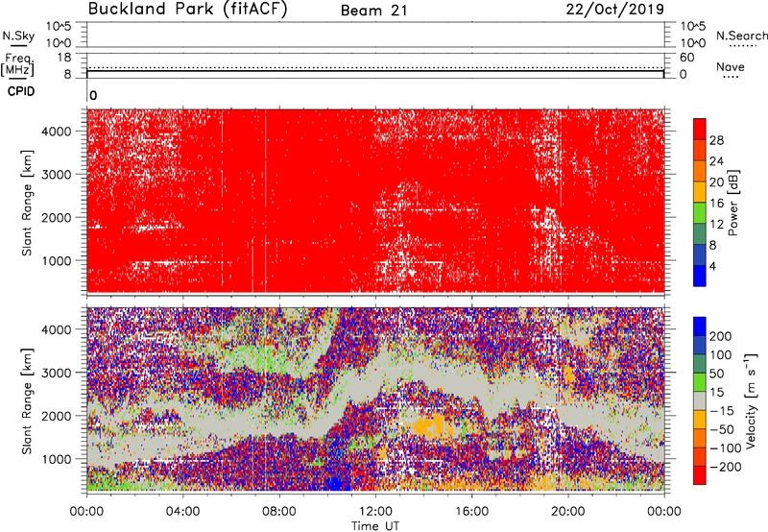
Task: Click the 'Slant Range [km]' label of power panel
Action: [27, 204]
